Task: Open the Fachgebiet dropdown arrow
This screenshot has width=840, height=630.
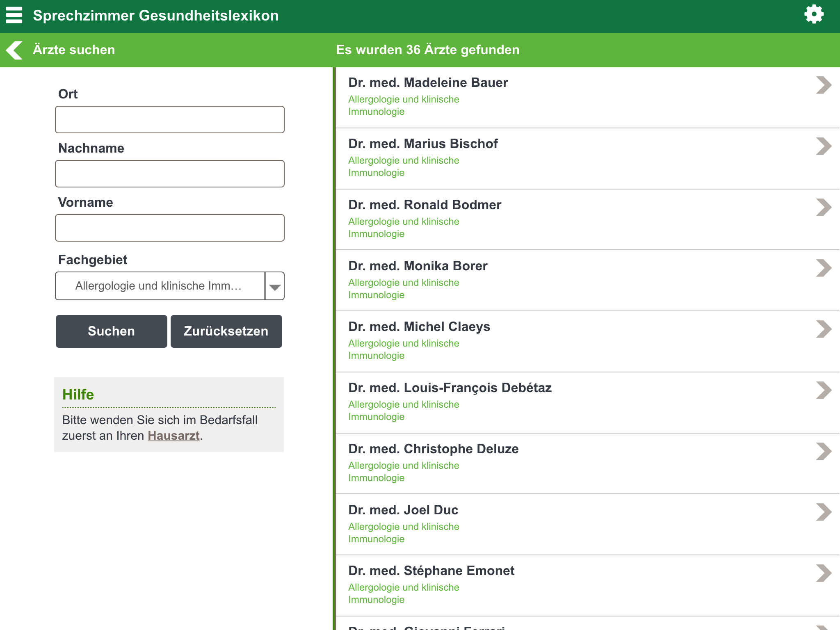Action: pos(275,286)
